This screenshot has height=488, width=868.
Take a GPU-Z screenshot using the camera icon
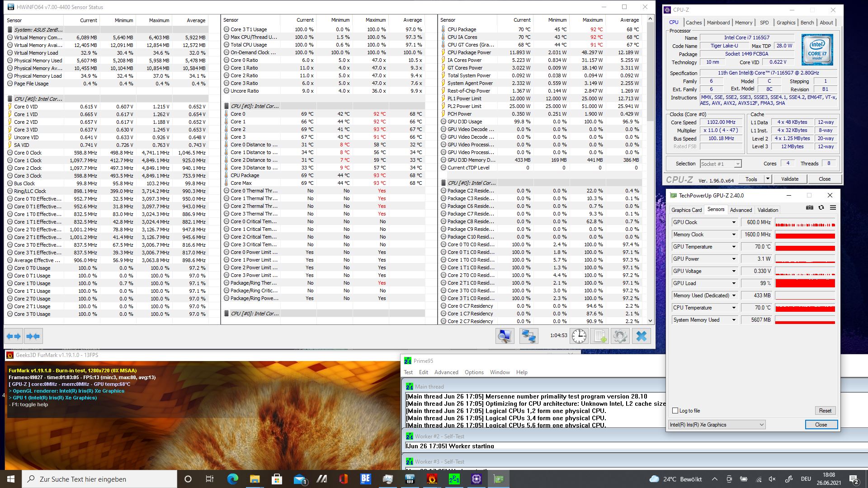click(x=809, y=207)
